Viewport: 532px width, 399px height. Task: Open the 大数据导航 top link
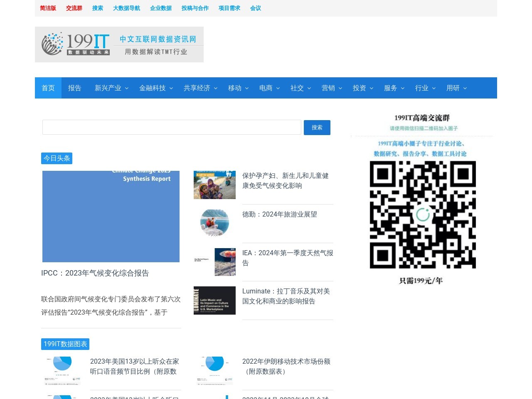(x=126, y=8)
